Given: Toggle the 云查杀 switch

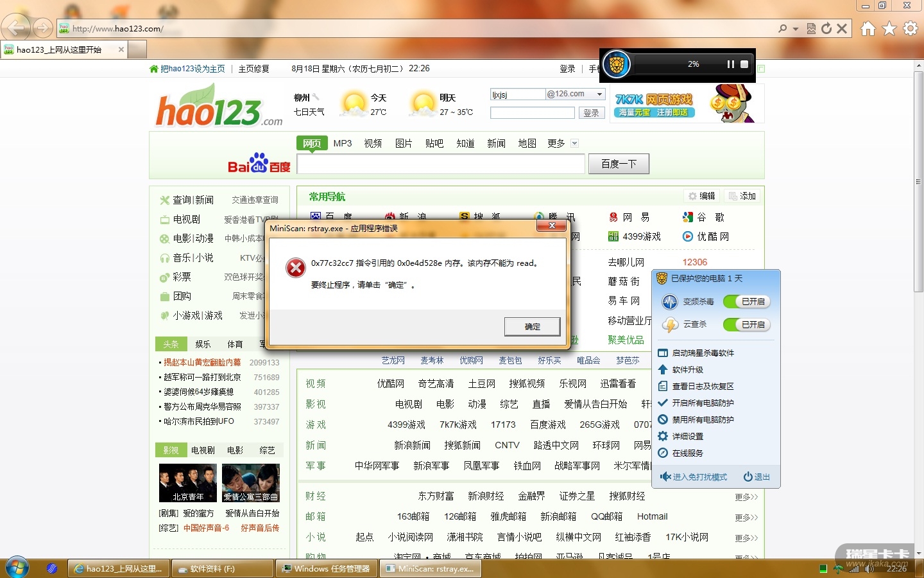Looking at the screenshot, I should point(746,325).
